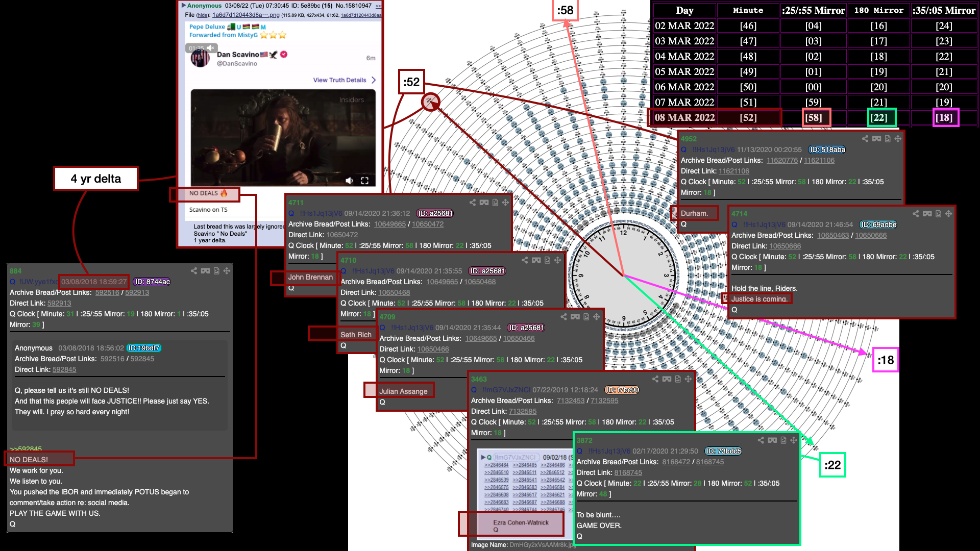The image size is (980, 551).
Task: Share post 884 via its share icon
Action: pos(194,271)
